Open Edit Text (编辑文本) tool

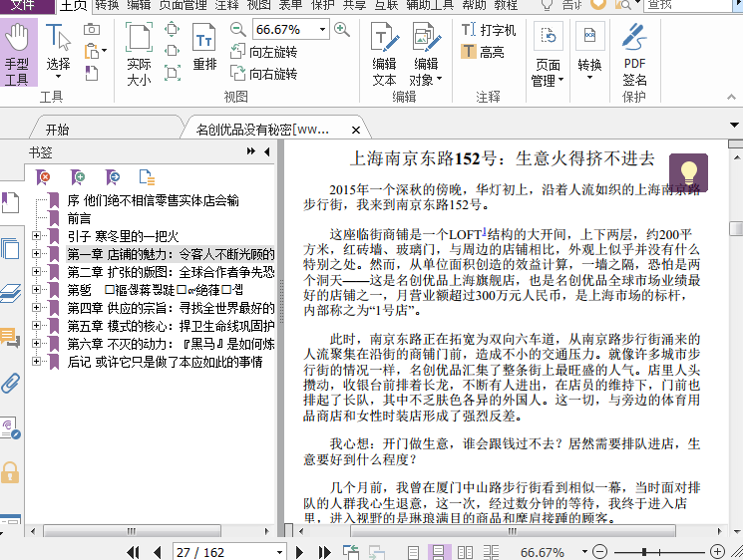coord(384,54)
